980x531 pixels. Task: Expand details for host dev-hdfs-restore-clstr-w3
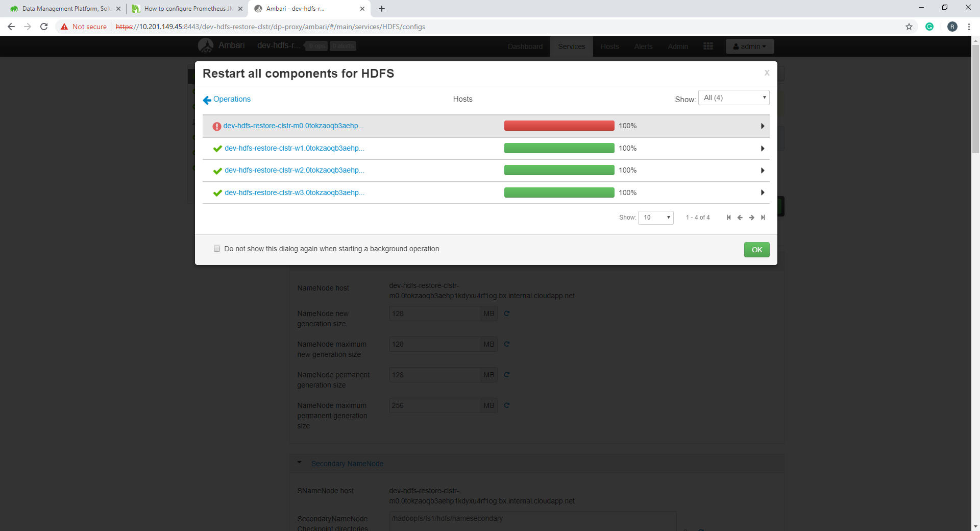[x=762, y=192]
